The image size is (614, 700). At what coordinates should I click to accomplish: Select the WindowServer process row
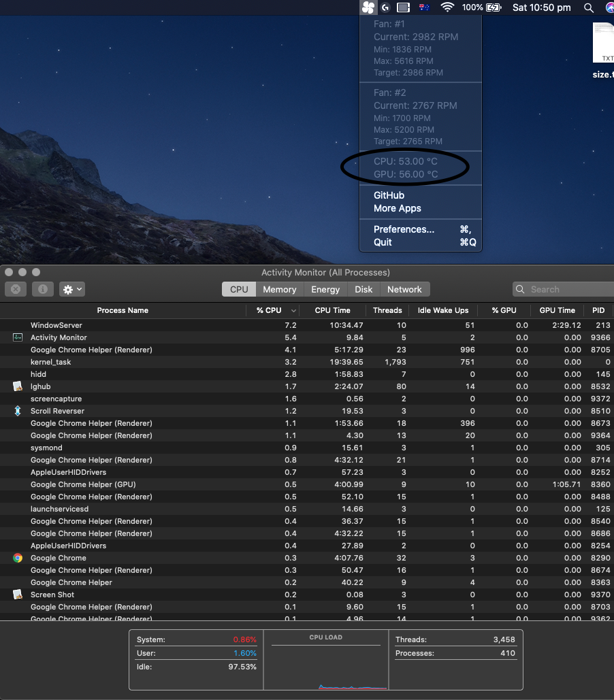pyautogui.click(x=307, y=325)
